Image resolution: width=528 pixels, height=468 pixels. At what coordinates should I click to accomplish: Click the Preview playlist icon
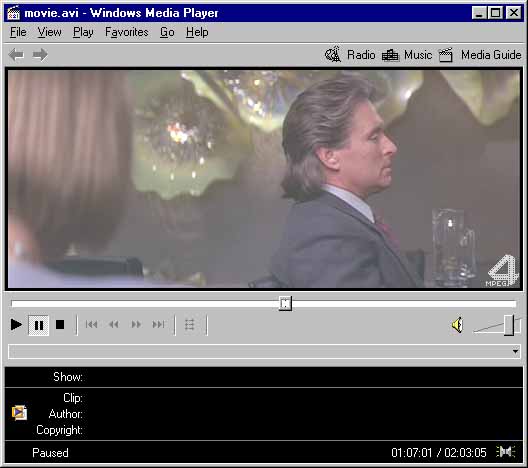pos(190,325)
